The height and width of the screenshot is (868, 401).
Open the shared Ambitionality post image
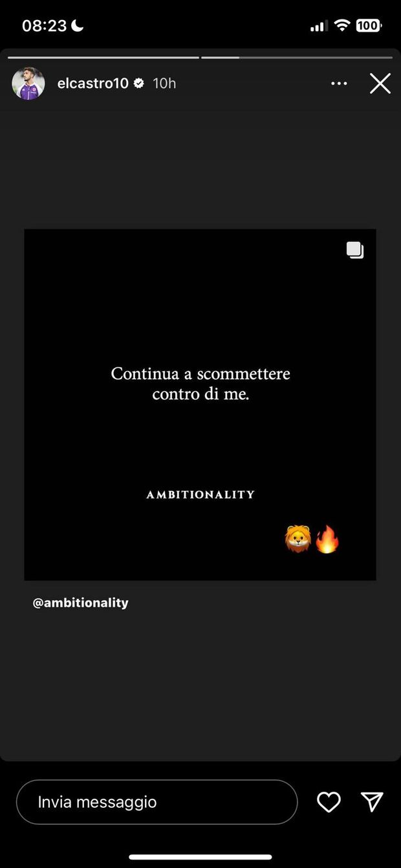(200, 405)
